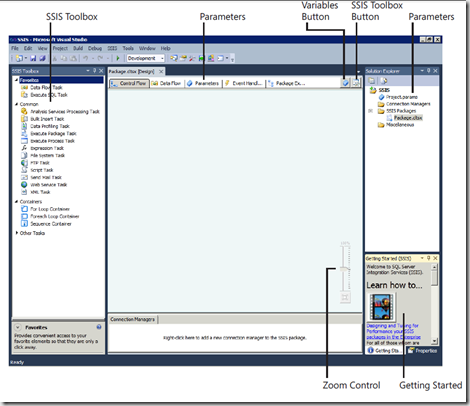Open the Project menu

tap(60, 48)
